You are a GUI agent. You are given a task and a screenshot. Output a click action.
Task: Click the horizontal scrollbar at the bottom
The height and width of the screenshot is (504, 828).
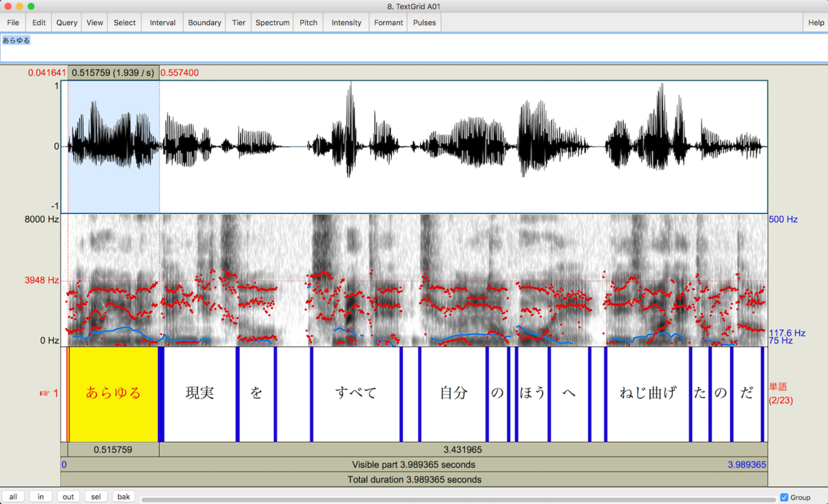click(x=459, y=499)
